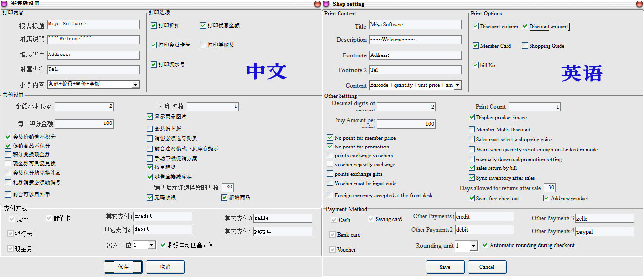Screen dimensions: 644x277
Task: Click the Title input field
Action: click(415, 24)
